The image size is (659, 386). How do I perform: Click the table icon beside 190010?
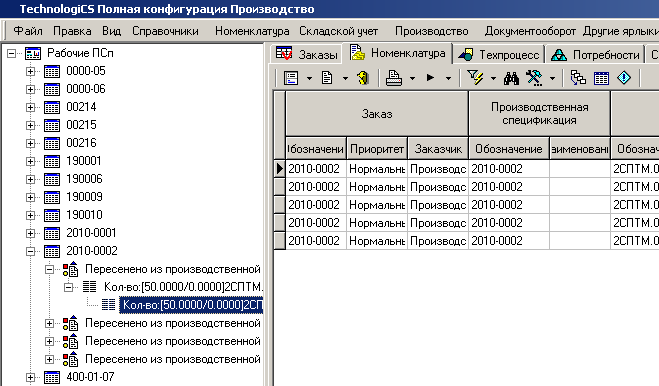tap(52, 215)
